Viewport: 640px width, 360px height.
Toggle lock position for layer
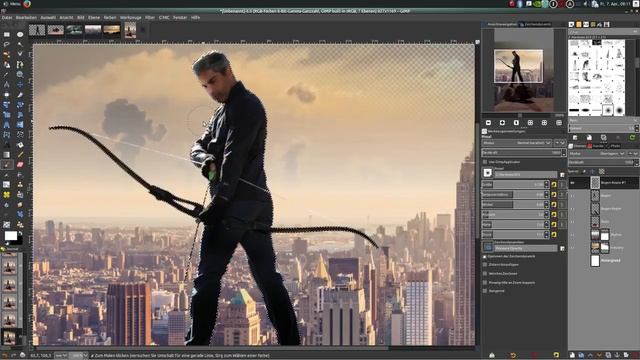pyautogui.click(x=592, y=172)
